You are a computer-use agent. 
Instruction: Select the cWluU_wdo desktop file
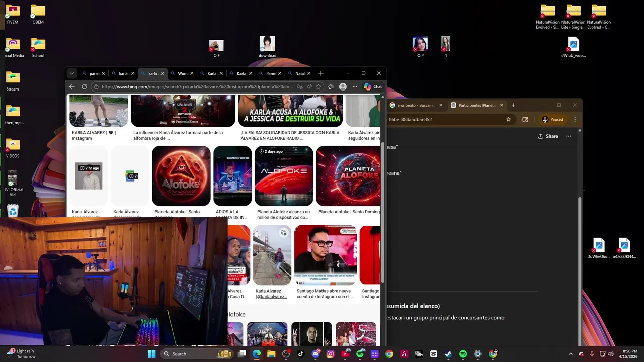click(x=574, y=48)
